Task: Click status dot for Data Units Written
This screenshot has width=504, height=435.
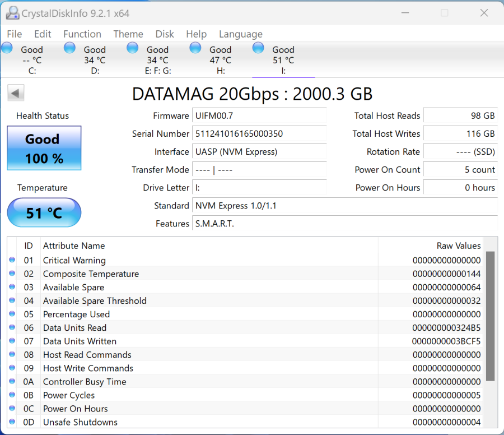Action: pyautogui.click(x=12, y=341)
